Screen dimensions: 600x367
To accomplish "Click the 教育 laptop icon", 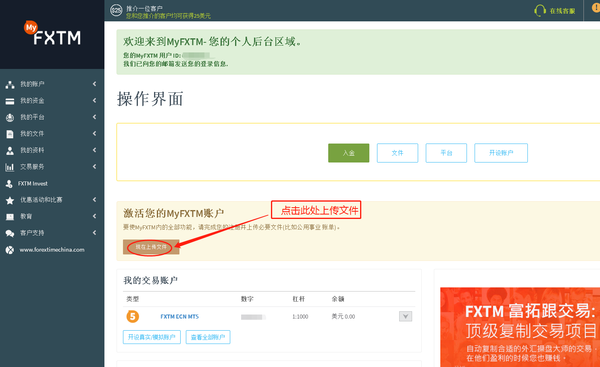I will [x=10, y=217].
